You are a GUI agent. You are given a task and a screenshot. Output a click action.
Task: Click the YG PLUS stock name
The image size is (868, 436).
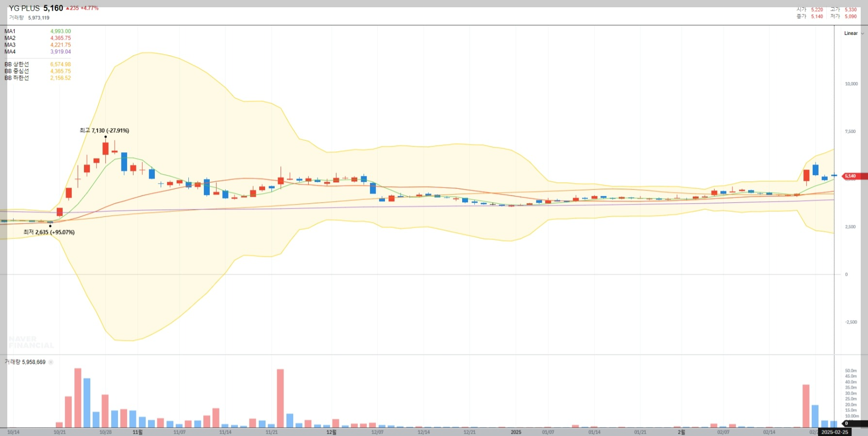tap(24, 8)
